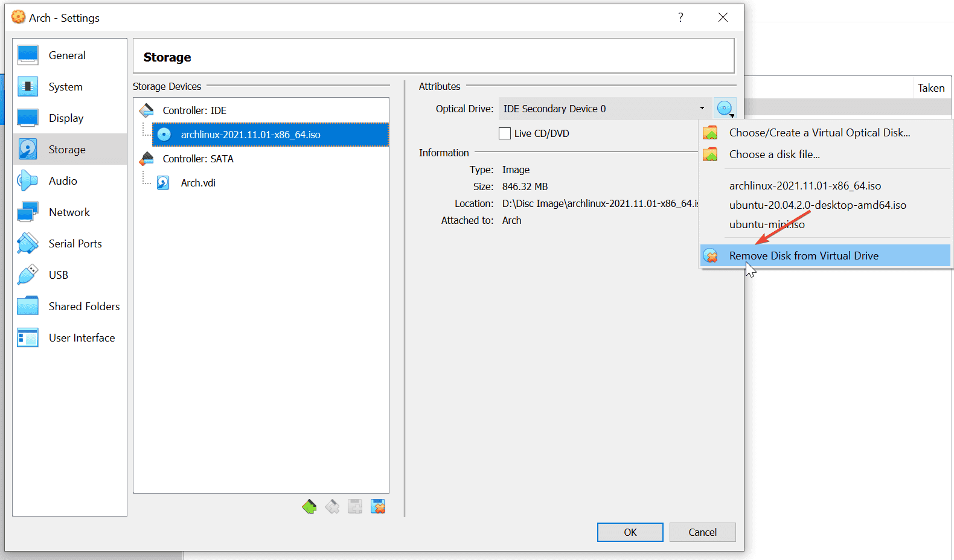Select the Shared Folders icon in sidebar
Viewport: 954px width, 560px height.
pos(28,306)
